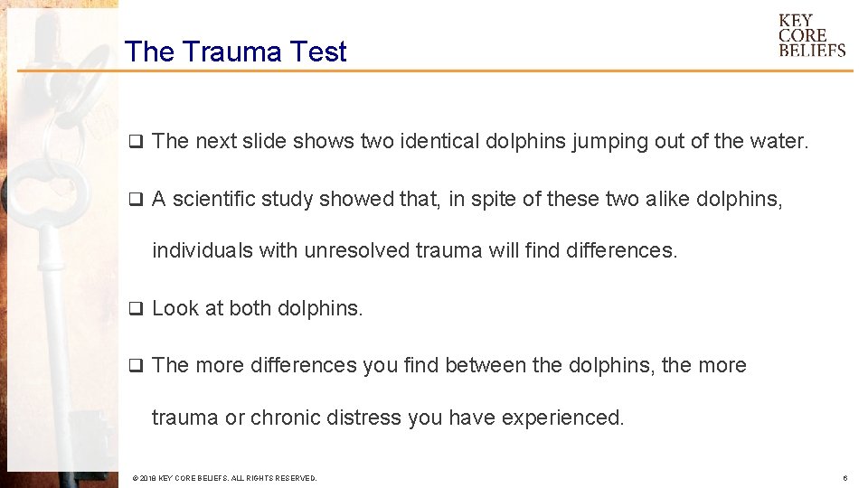Click the word 'BELIEFS' in the logo

point(812,51)
